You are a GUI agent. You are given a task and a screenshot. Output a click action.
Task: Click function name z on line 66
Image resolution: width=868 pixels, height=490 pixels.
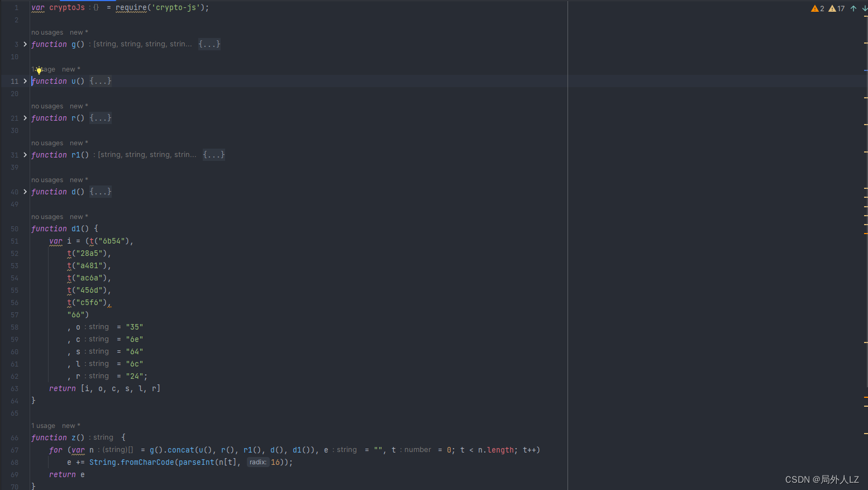tap(74, 437)
